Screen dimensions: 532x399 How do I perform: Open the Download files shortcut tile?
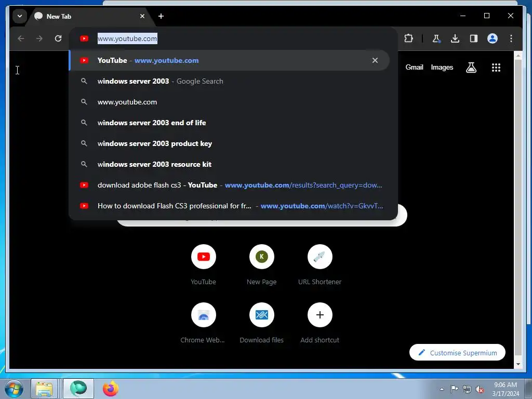(262, 323)
